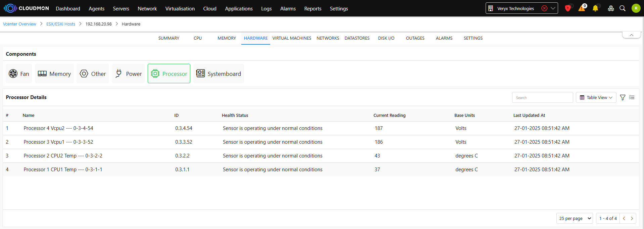The image size is (644, 229).
Task: Click the orange warning triangle alert icon
Action: [582, 8]
